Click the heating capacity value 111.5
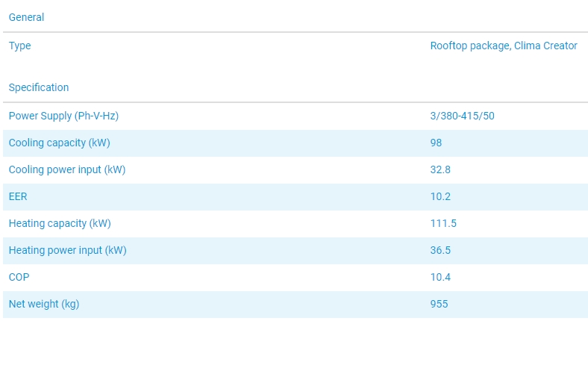Image resolution: width=588 pixels, height=374 pixels. pos(443,223)
